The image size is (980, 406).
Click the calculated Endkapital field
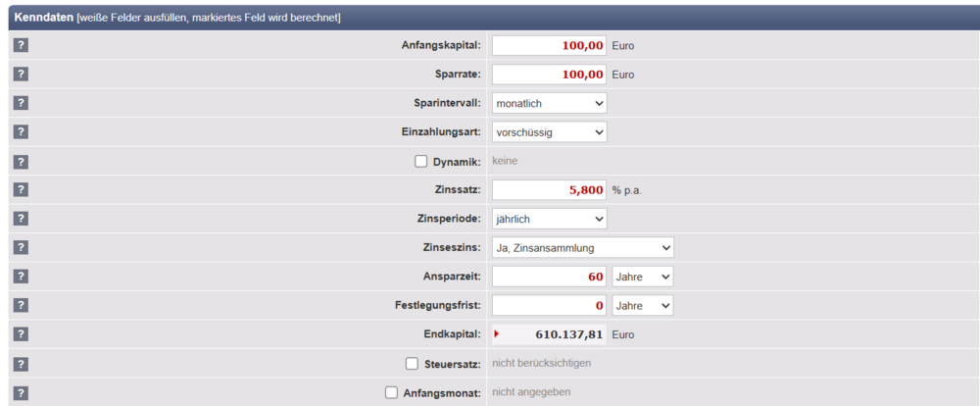click(549, 334)
